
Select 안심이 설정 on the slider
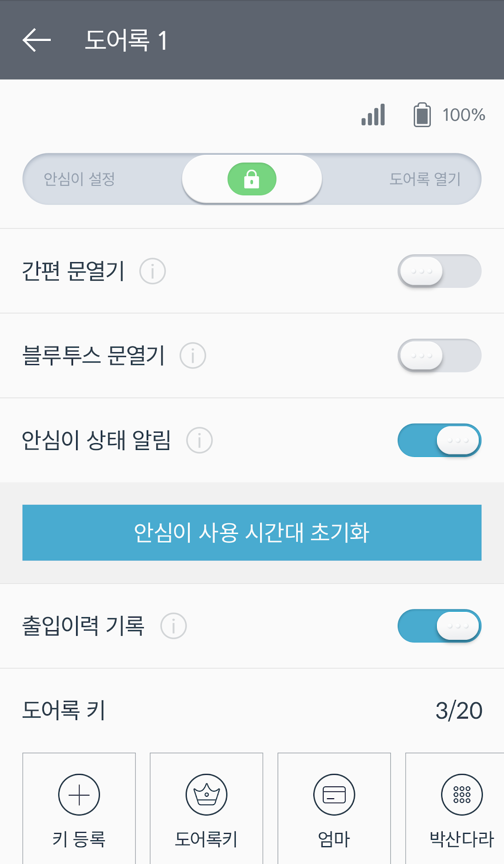[x=80, y=179]
